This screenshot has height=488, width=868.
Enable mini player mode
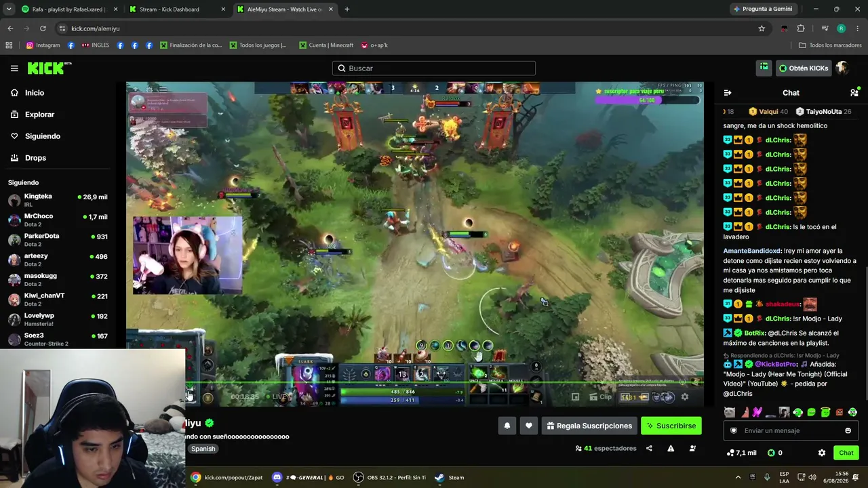point(575,397)
